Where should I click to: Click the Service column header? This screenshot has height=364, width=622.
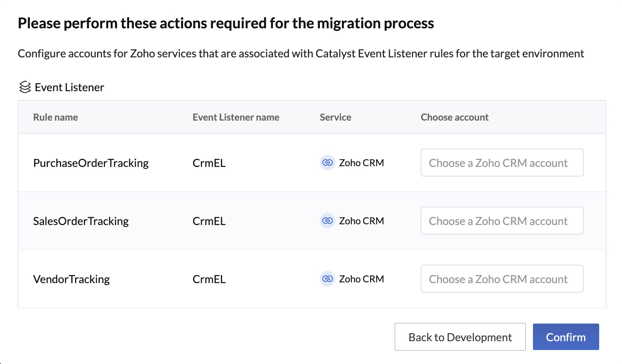click(x=335, y=117)
